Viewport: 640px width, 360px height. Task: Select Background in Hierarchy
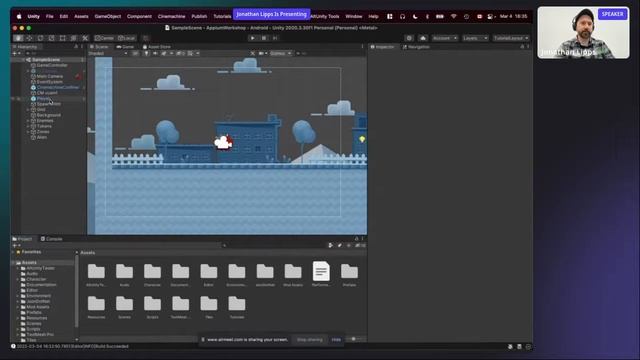(x=49, y=116)
